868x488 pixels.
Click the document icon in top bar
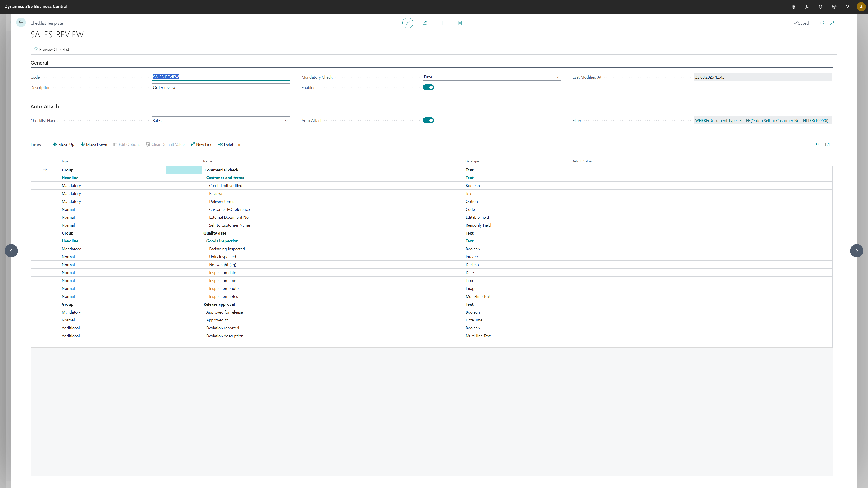(x=794, y=7)
